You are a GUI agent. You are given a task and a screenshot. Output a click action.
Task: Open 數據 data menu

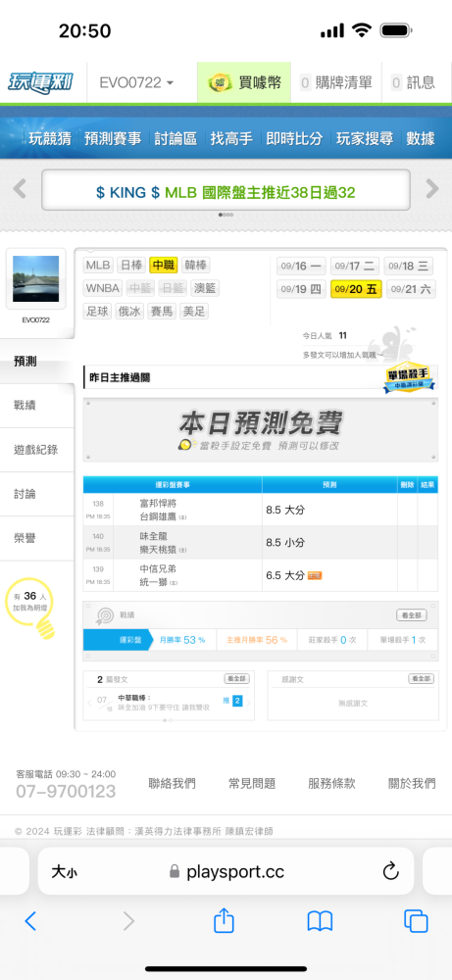click(x=421, y=139)
